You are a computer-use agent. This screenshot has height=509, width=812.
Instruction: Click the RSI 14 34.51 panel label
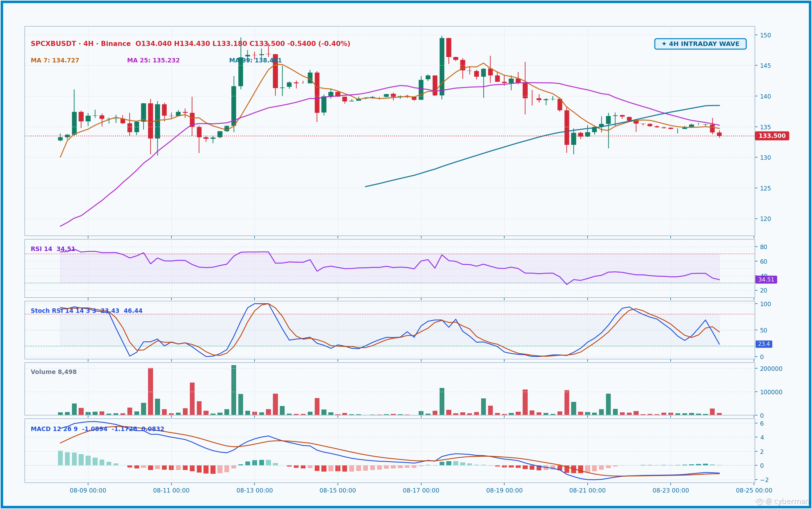pos(53,249)
